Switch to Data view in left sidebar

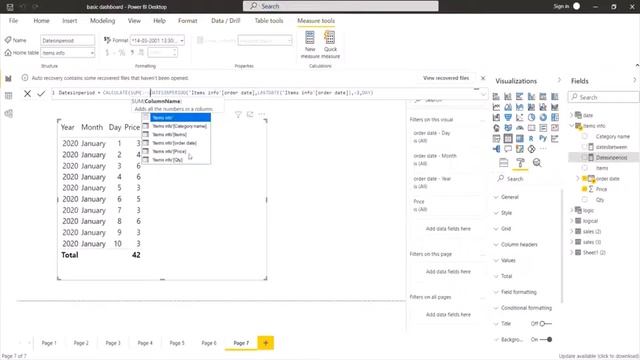tap(9, 96)
